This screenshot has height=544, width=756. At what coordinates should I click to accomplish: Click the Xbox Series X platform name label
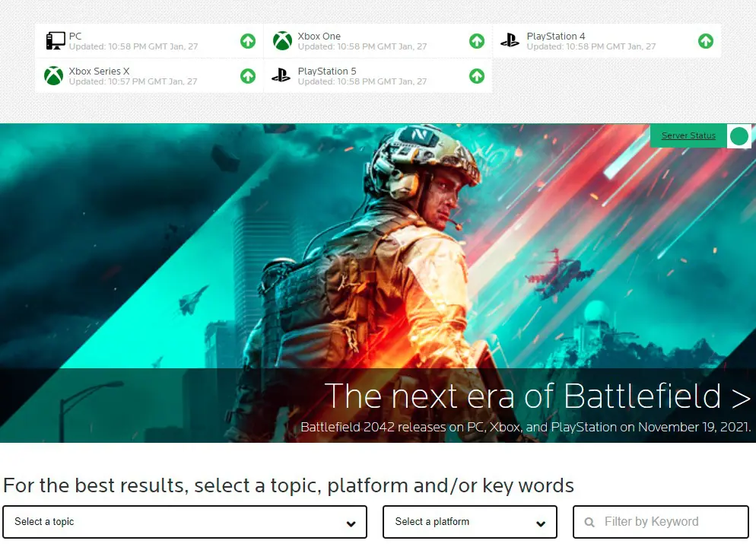[100, 71]
